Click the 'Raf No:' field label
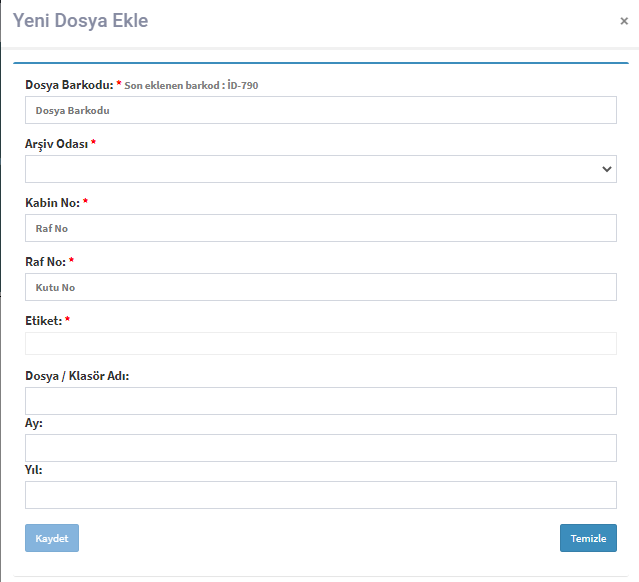The width and height of the screenshot is (639, 582). click(45, 262)
